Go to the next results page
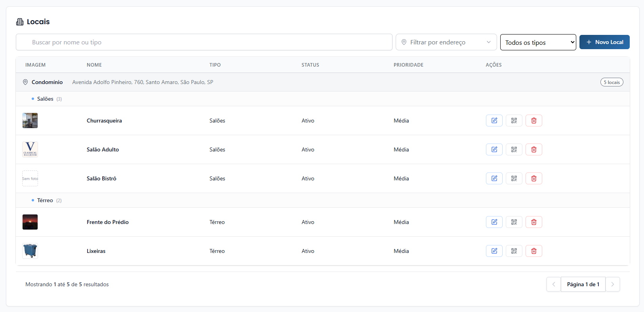644x312 pixels. tap(612, 284)
